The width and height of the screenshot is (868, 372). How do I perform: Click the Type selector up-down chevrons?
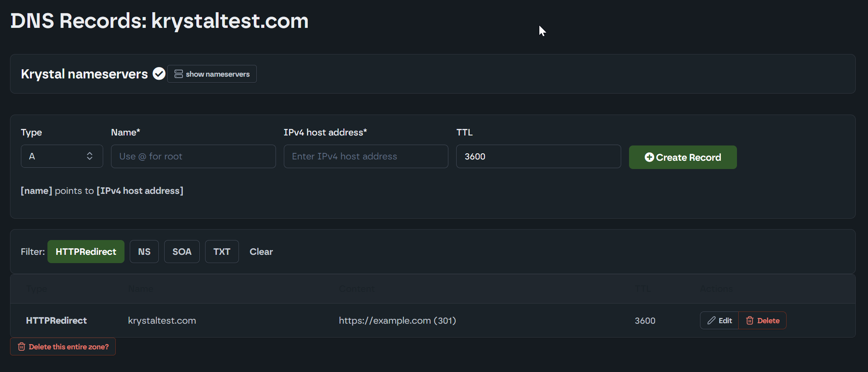[90, 156]
